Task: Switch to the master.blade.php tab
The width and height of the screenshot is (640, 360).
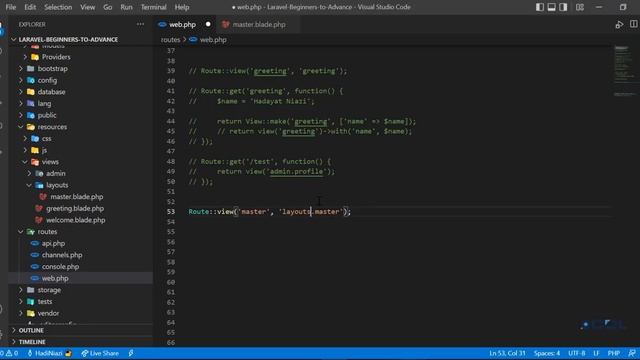Action: pyautogui.click(x=259, y=24)
